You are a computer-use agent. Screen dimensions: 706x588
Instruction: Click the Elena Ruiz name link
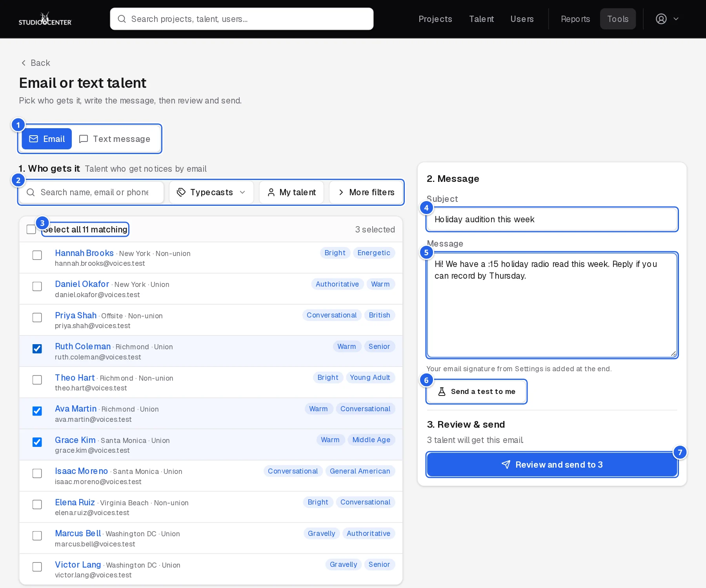[75, 503]
